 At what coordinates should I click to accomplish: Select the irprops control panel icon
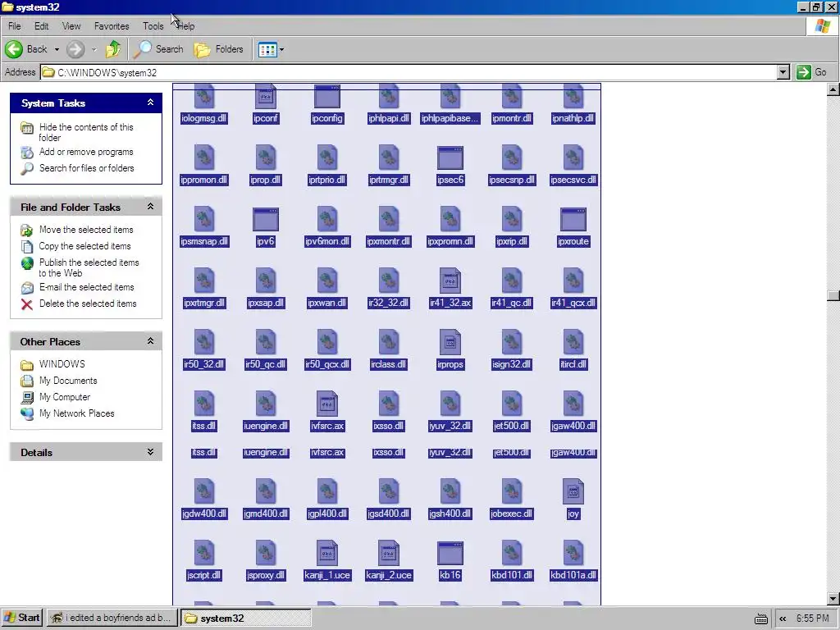tap(450, 343)
